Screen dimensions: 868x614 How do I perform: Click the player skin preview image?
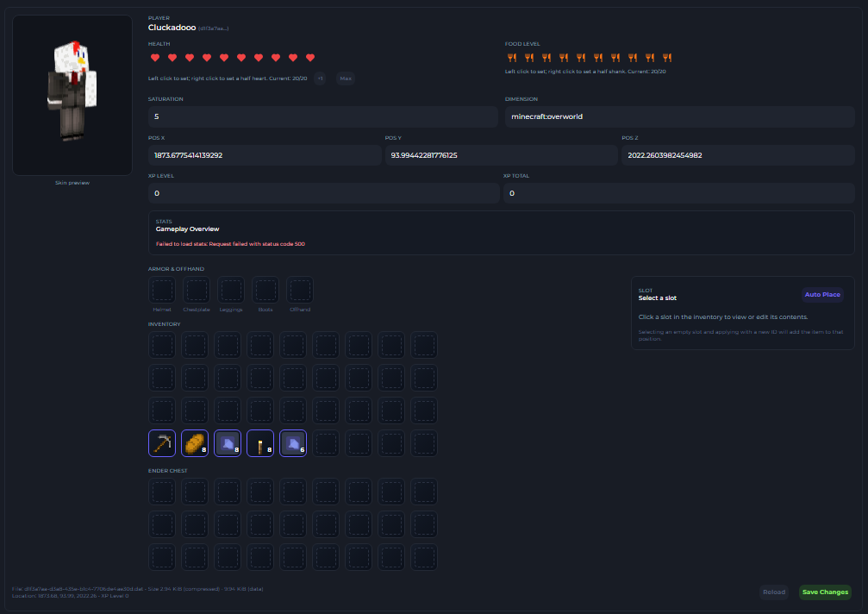coord(72,95)
